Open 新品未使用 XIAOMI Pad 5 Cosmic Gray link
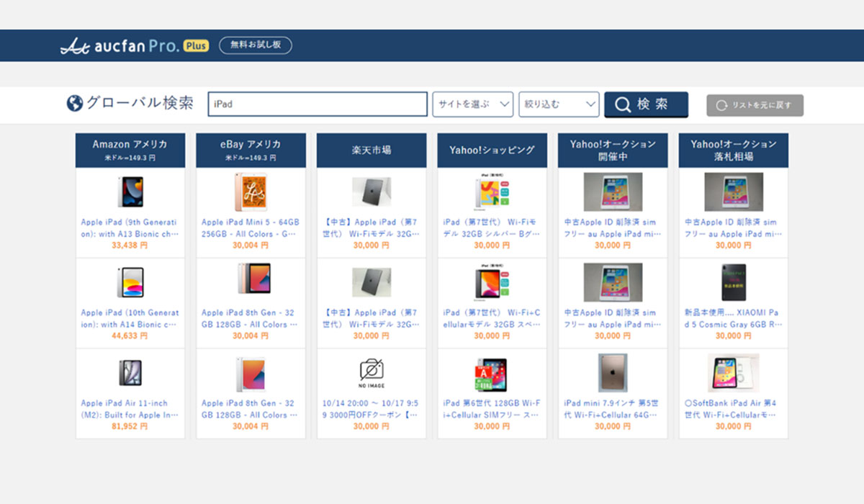 [x=734, y=319]
